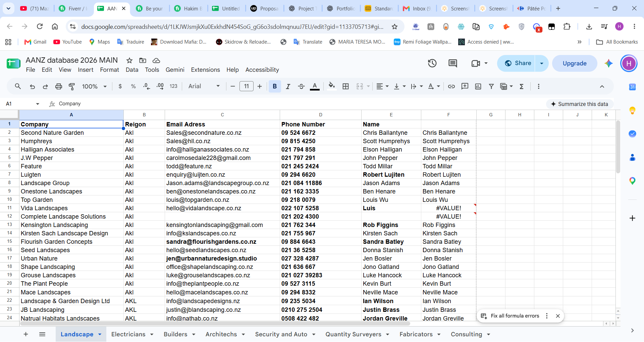Expand the Name box dropdown arrow
Viewport: 644px width, 342px height.
[38, 104]
